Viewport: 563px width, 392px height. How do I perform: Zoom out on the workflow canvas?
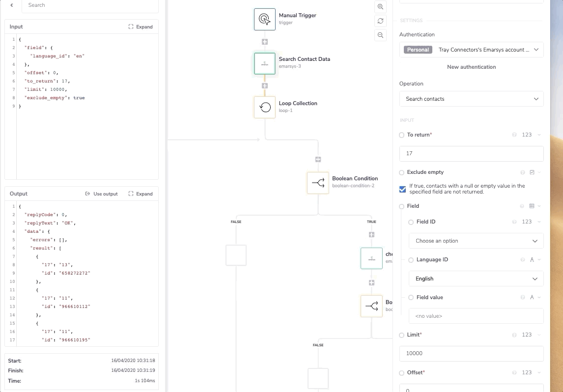click(x=380, y=35)
